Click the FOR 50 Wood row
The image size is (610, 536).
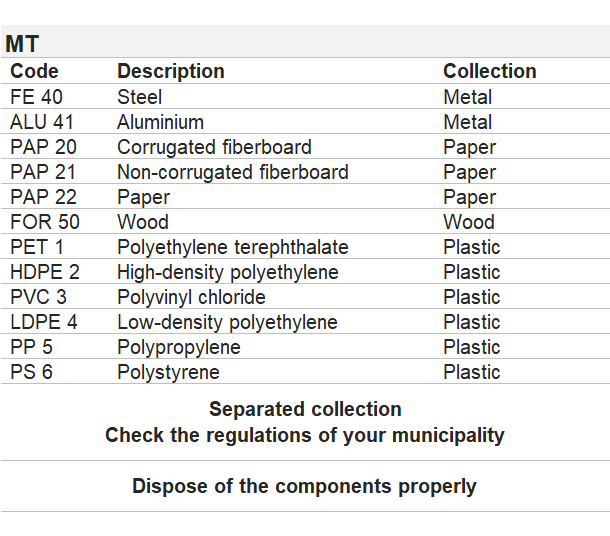305,222
